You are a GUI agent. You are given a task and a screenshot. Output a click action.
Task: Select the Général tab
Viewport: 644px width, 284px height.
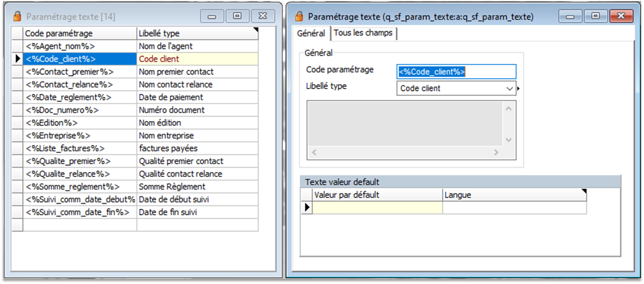tap(311, 33)
